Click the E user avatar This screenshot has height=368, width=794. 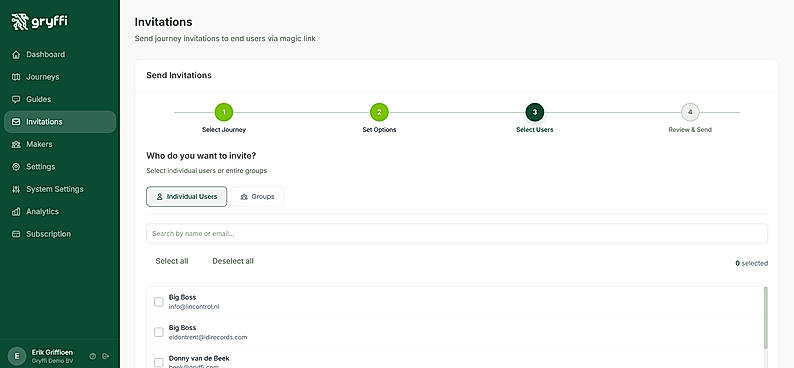coord(17,356)
